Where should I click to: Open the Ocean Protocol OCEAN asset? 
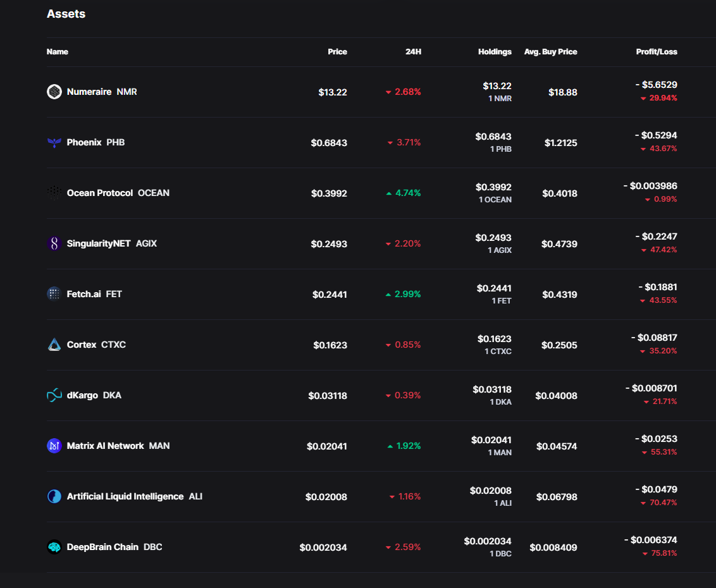click(x=118, y=193)
